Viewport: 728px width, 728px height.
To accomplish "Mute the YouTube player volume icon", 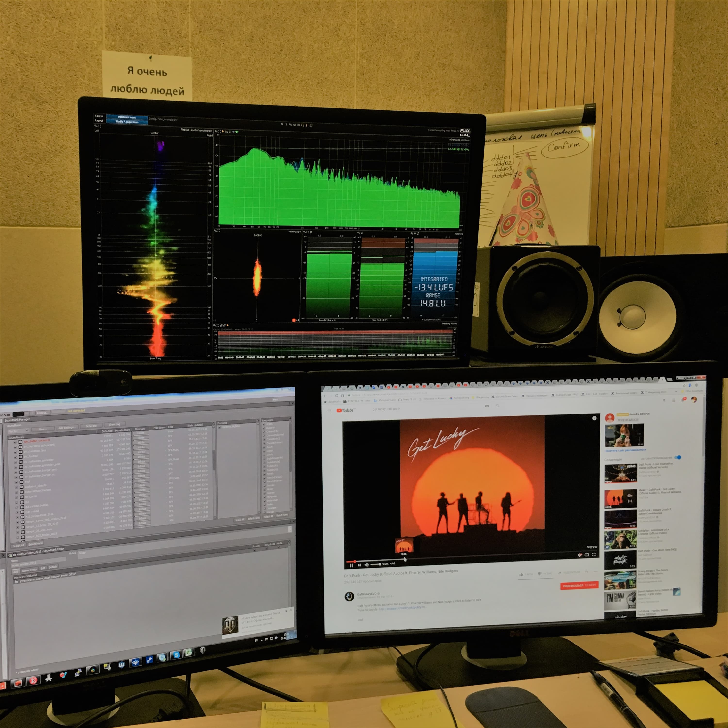I will click(x=367, y=564).
